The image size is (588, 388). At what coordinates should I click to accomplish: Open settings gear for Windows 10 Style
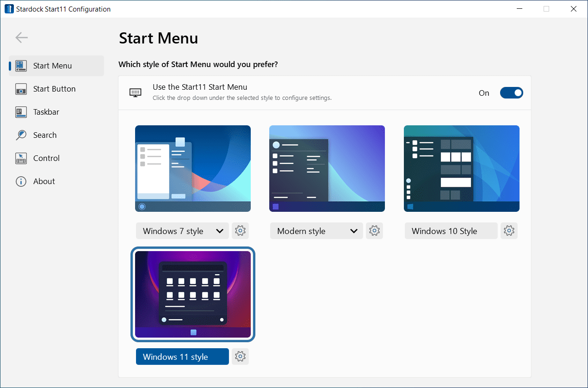coord(509,231)
